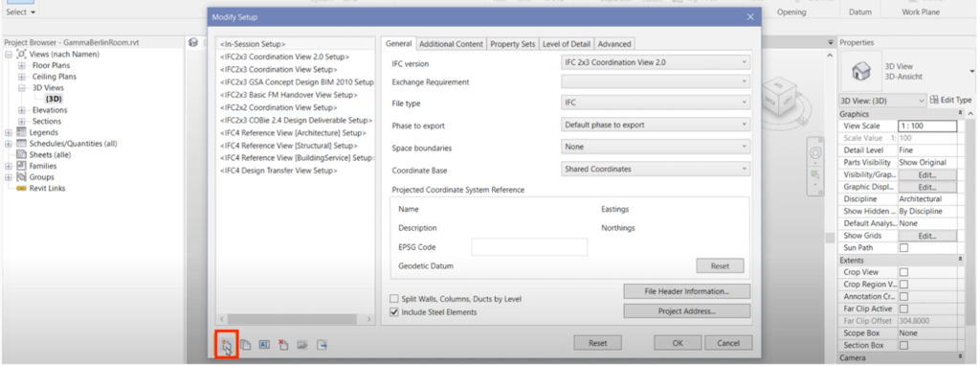
Task: Click the steering wheel navigation bar icon
Action: click(x=815, y=153)
